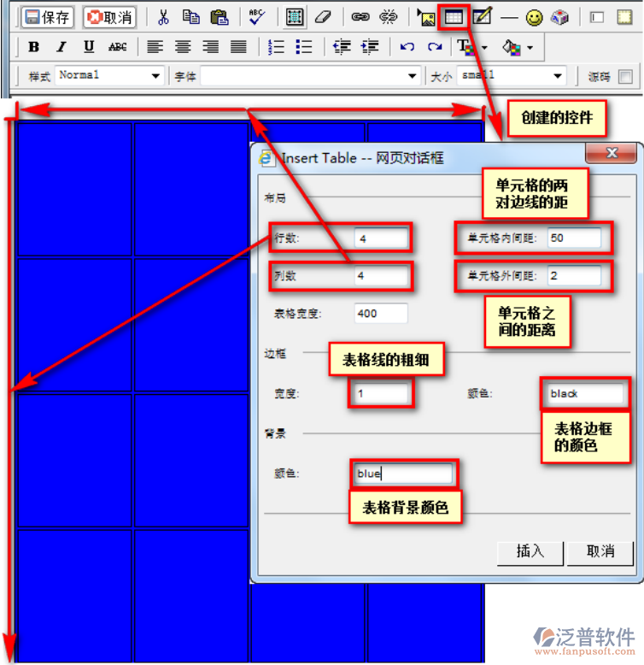Click the 插入 insert button in dialog
The height and width of the screenshot is (665, 644).
tap(530, 553)
